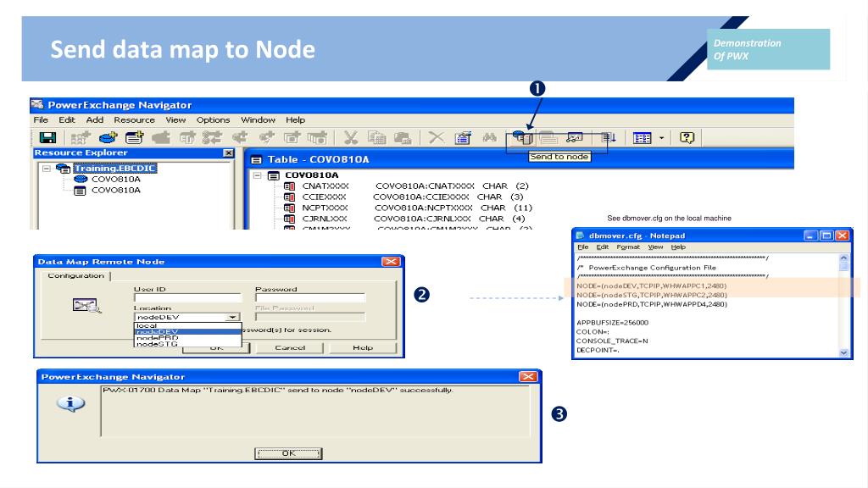This screenshot has height=488, width=868.
Task: Open dropdown arrow beside the list view icon
Action: pos(661,138)
